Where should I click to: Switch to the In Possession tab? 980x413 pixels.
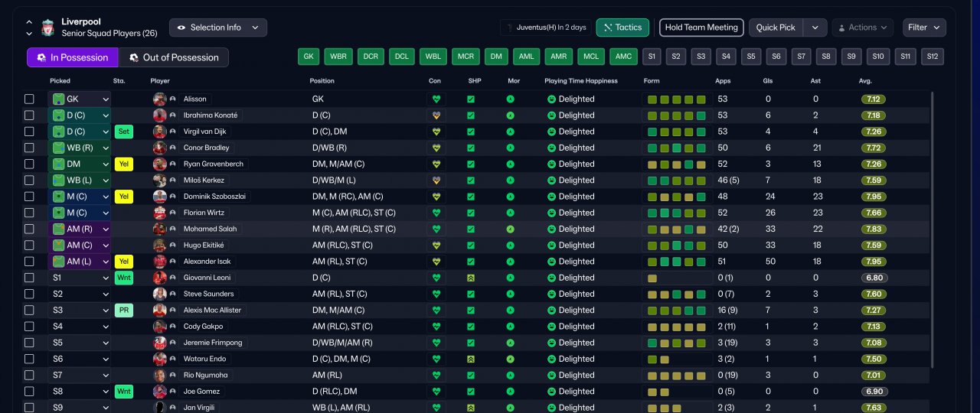click(73, 57)
